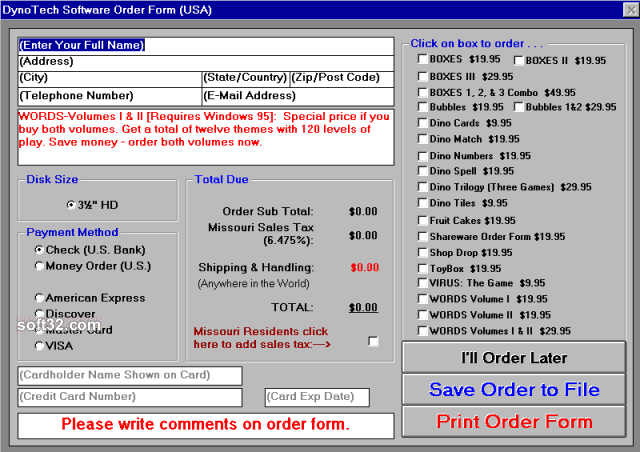The width and height of the screenshot is (640, 452).
Task: Click the E-Mail Address field
Action: point(298,96)
